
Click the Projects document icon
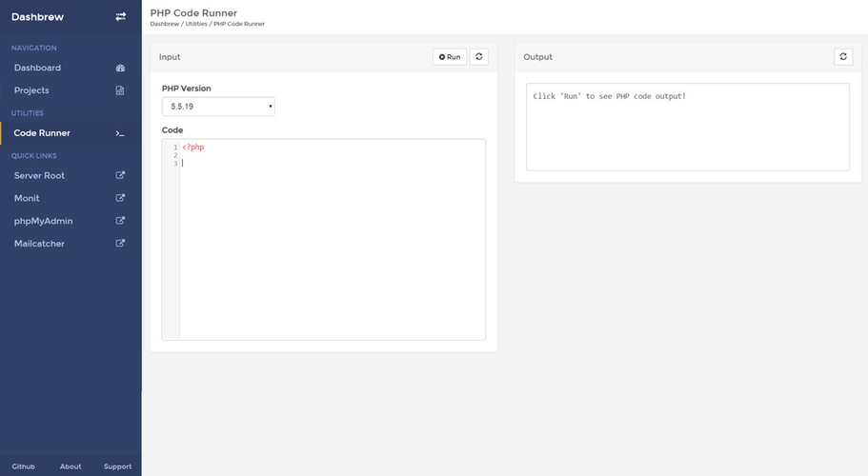coord(120,90)
